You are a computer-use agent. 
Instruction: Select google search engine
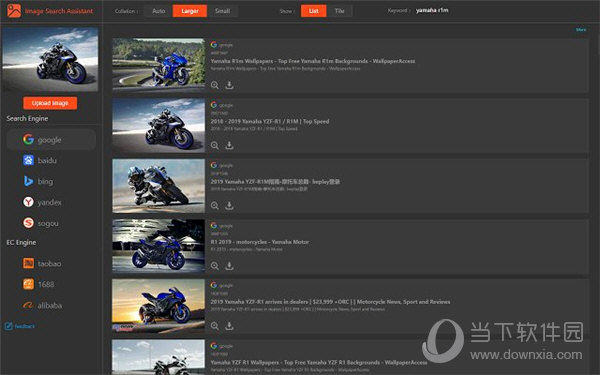coord(51,139)
